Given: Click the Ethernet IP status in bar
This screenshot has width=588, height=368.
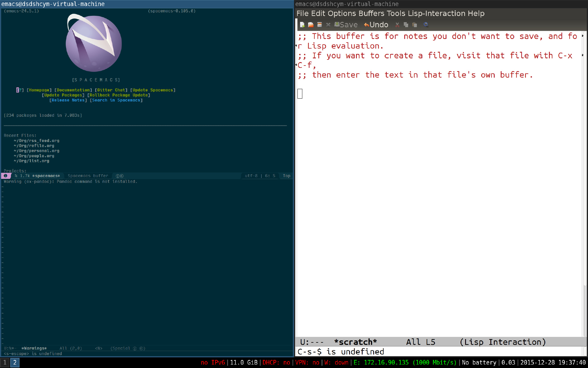Looking at the screenshot, I should pos(405,363).
